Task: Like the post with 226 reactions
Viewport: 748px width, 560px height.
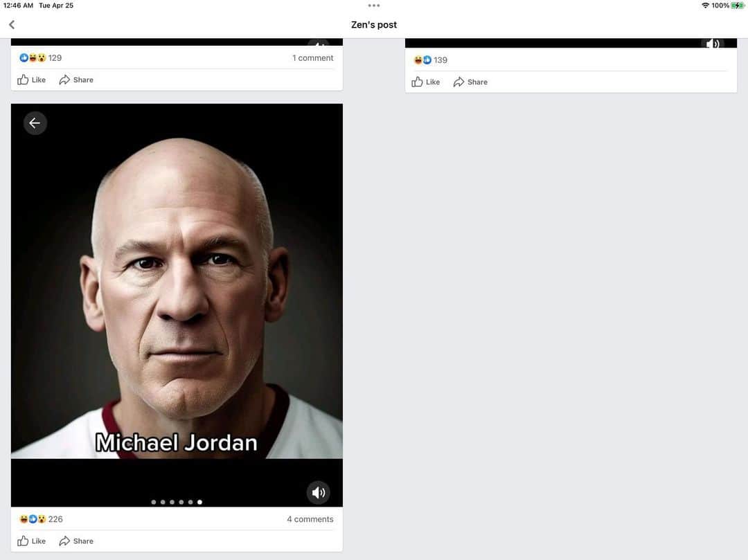Action: point(31,541)
